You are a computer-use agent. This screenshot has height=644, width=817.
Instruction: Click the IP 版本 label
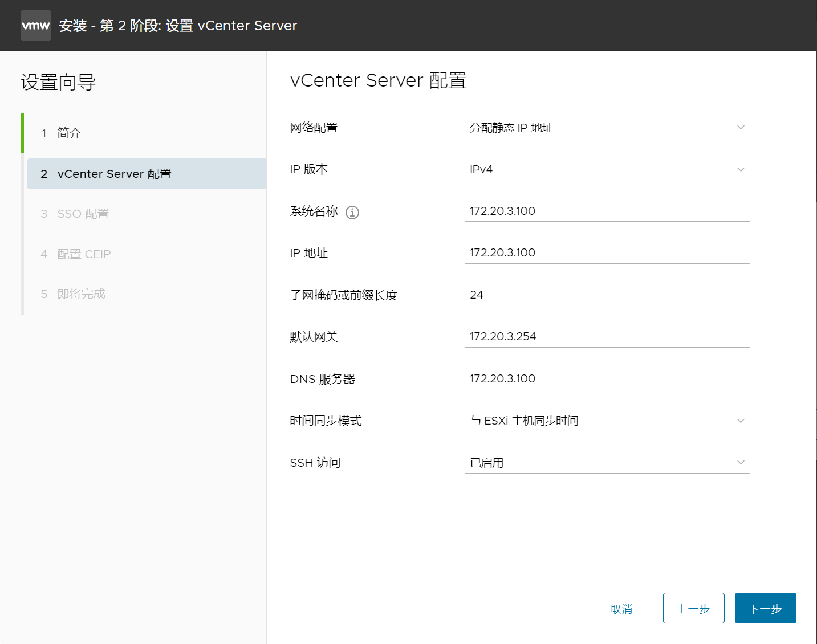tap(309, 169)
